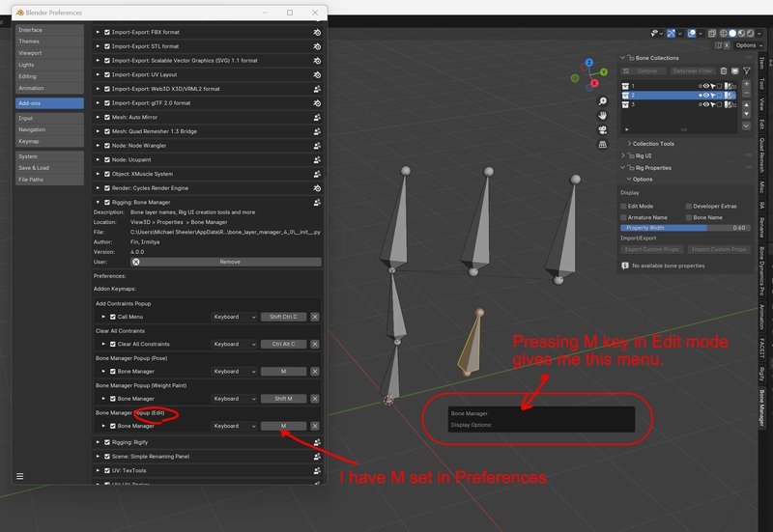Click the viewport zoom magnifier icon
Screen dimensions: 773x532
click(602, 101)
